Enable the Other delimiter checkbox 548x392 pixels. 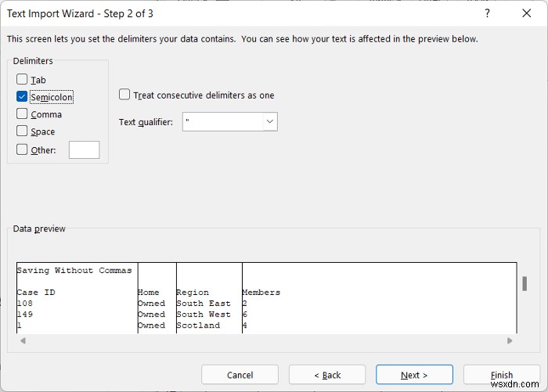[22, 149]
